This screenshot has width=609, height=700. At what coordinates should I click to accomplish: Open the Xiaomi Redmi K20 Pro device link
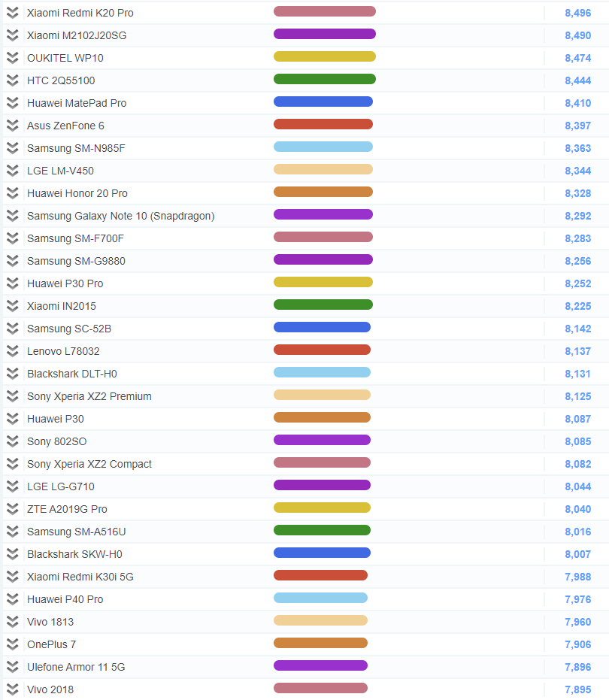80,13
